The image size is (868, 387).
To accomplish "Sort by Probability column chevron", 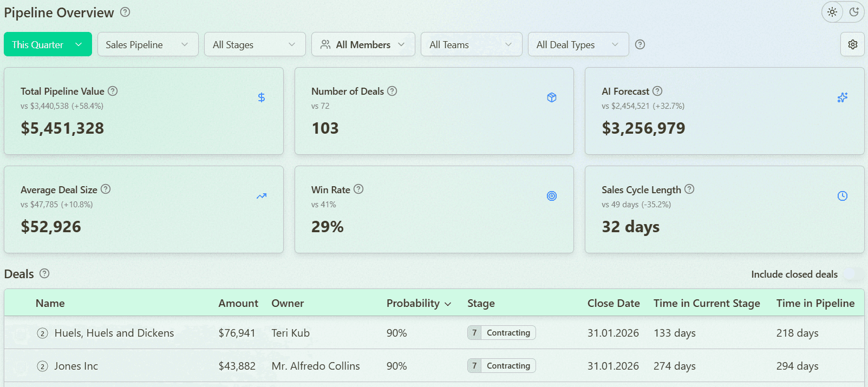I will point(448,304).
